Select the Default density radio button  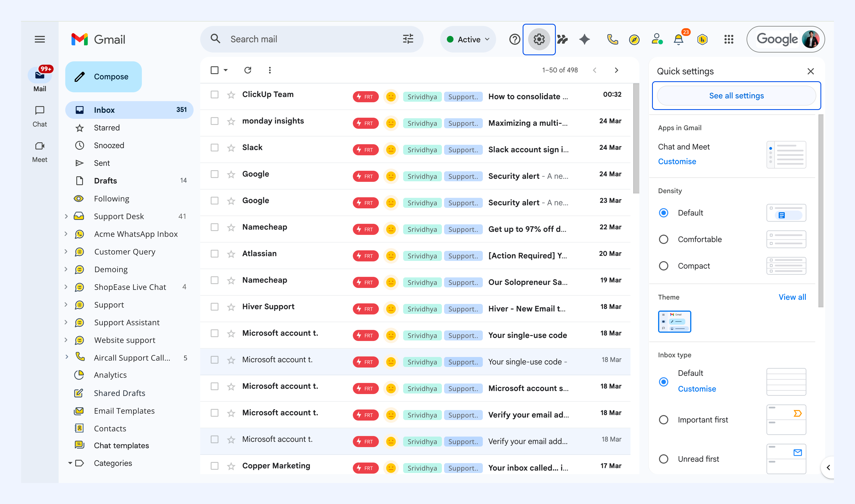coord(663,213)
